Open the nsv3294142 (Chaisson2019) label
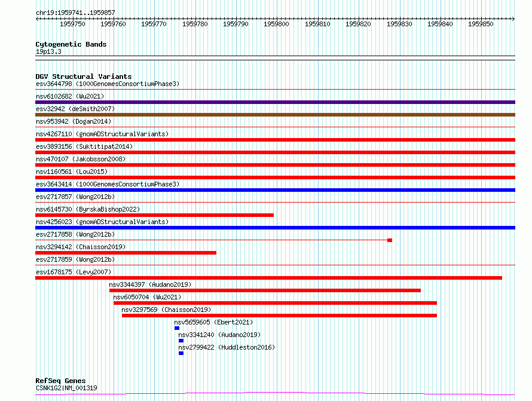The width and height of the screenshot is (532, 401). pos(81,247)
